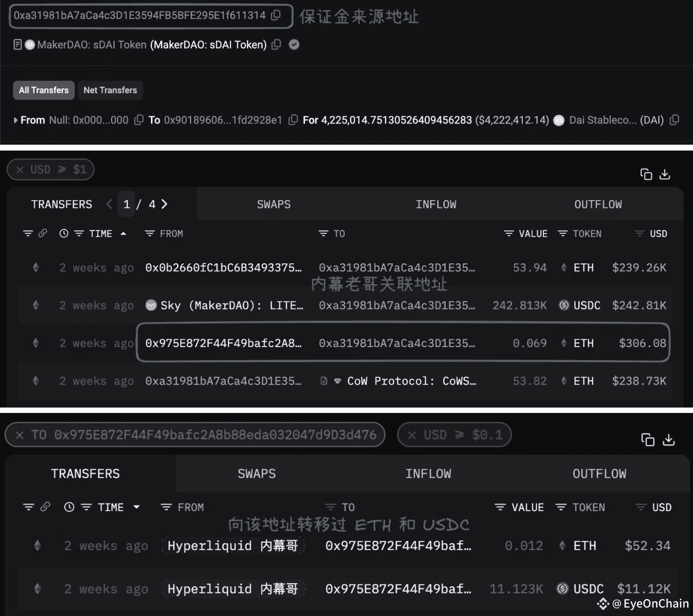
Task: Sort by TIME ascending in middle panel
Action: point(123,233)
